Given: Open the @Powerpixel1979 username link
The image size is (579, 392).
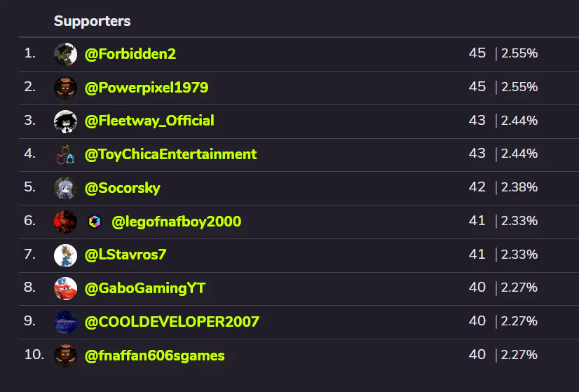Looking at the screenshot, I should coord(147,88).
